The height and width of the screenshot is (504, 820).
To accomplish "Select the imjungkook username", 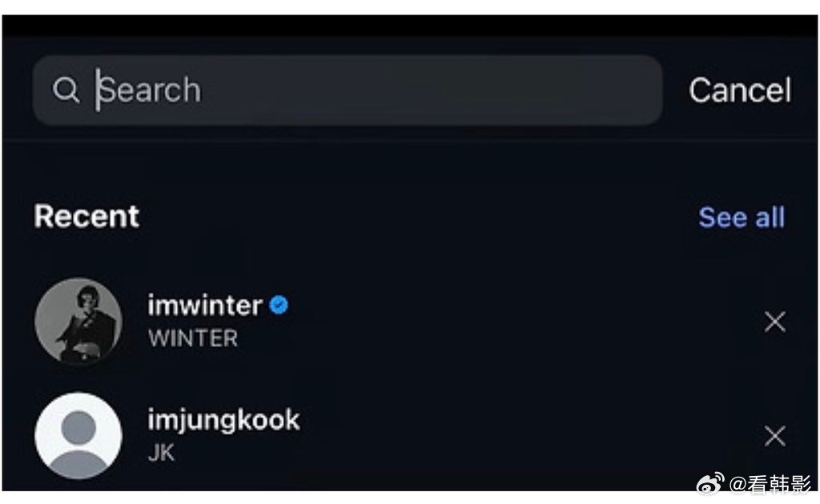I will pyautogui.click(x=223, y=420).
